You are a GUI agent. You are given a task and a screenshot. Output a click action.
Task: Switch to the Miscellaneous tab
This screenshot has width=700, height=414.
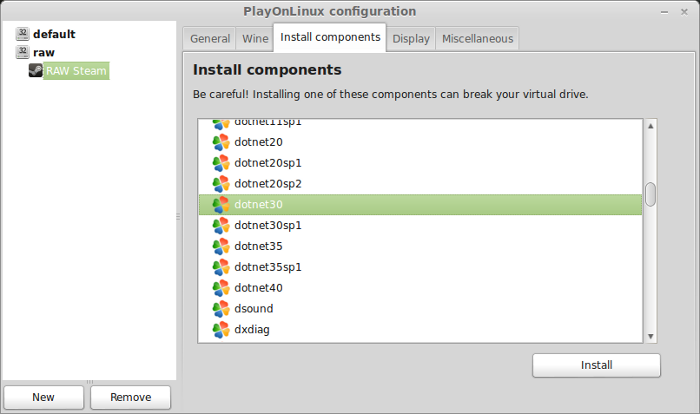point(477,39)
